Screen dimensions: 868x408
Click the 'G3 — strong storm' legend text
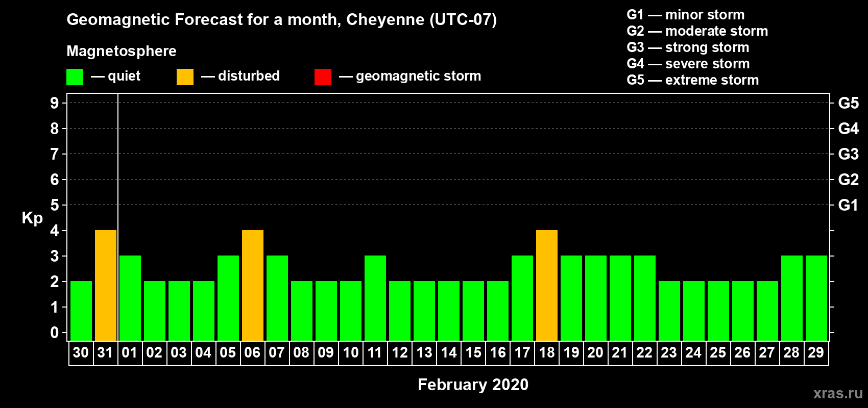click(688, 47)
